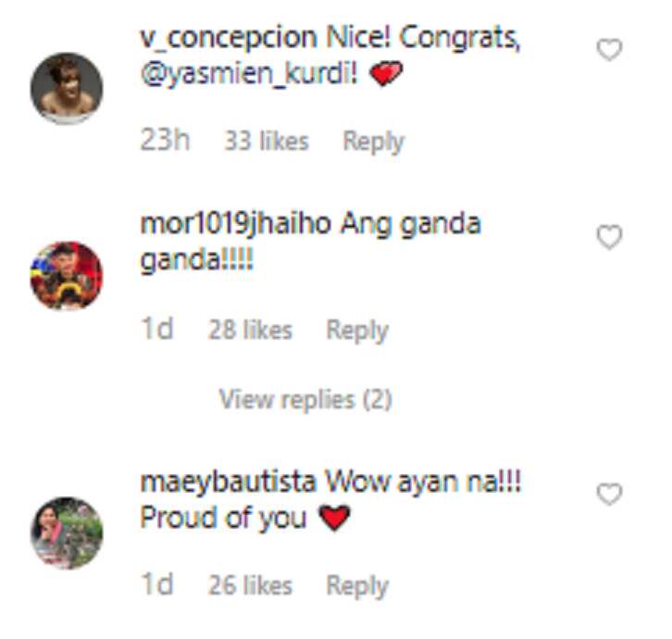Like v_concepcion's comment with heart icon
The width and height of the screenshot is (672, 639).
pos(609,50)
